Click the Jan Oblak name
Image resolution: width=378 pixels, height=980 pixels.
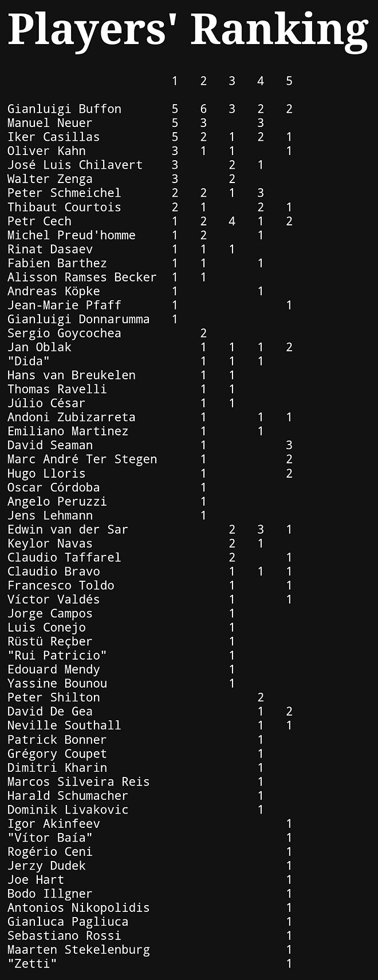40,347
